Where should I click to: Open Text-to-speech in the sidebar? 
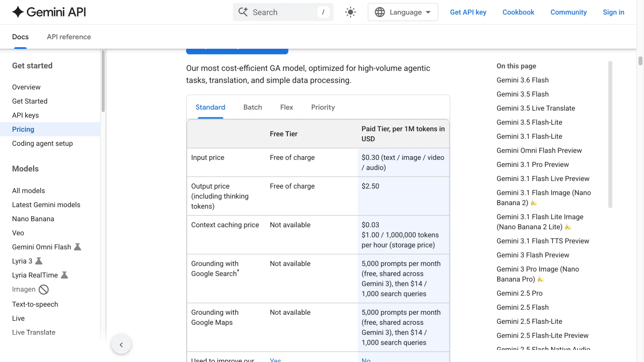pos(35,304)
